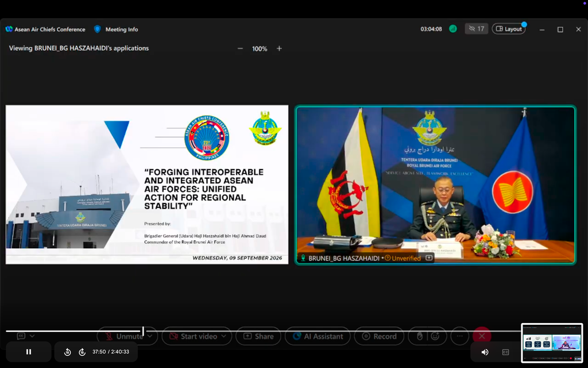Zoom in shared content with plus

(x=279, y=48)
